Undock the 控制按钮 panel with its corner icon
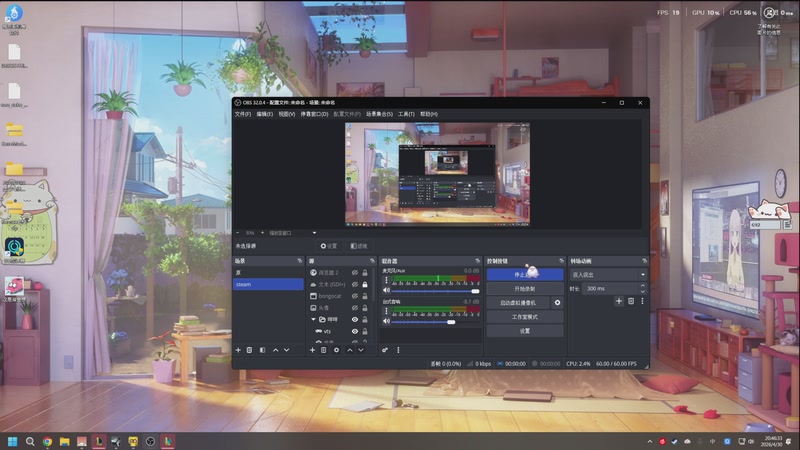 (x=561, y=261)
